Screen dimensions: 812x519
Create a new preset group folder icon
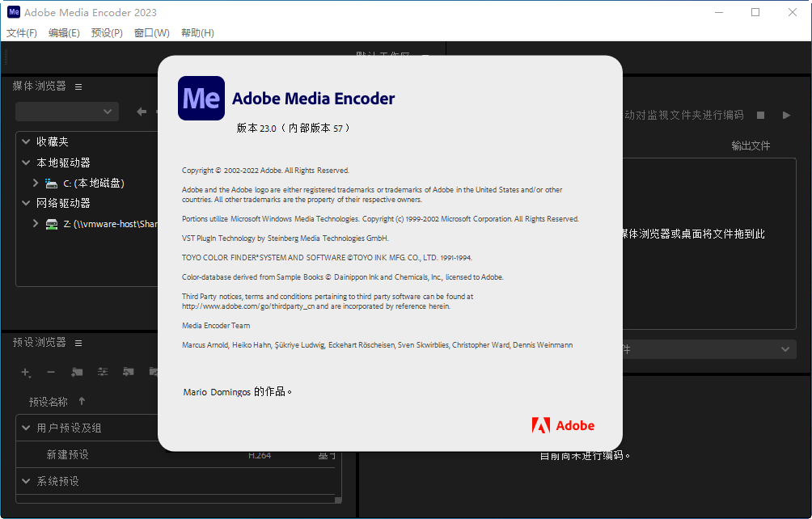tap(77, 372)
